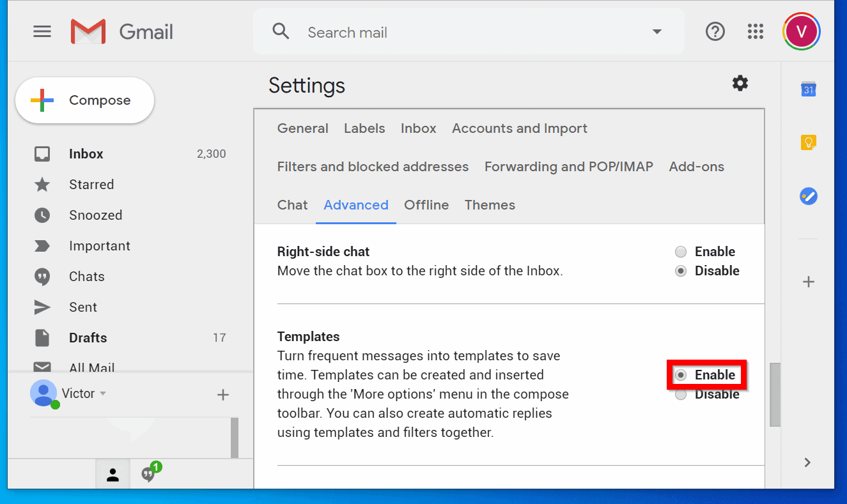Open Filters and blocked addresses tab

coord(373,167)
